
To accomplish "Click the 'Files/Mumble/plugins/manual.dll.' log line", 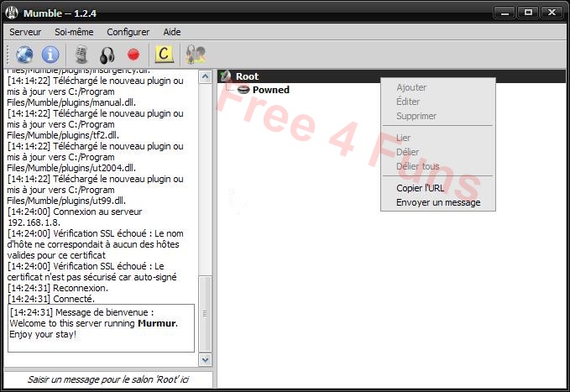I will coord(71,102).
